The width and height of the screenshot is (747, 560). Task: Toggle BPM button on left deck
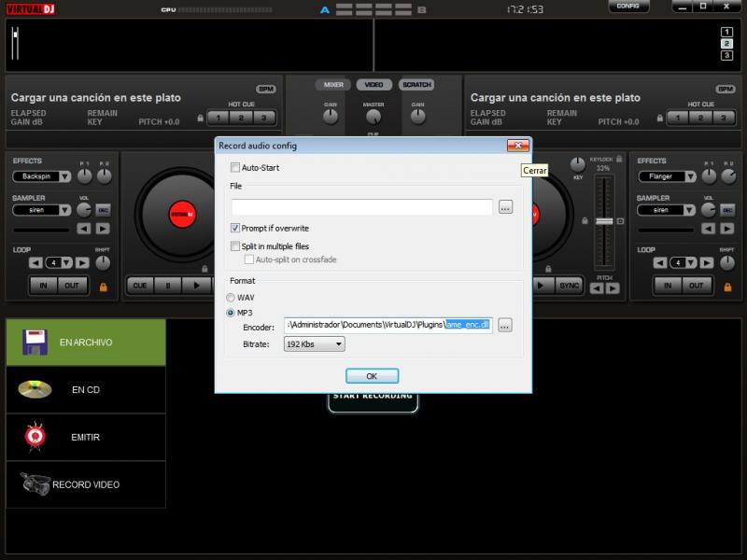tap(266, 89)
